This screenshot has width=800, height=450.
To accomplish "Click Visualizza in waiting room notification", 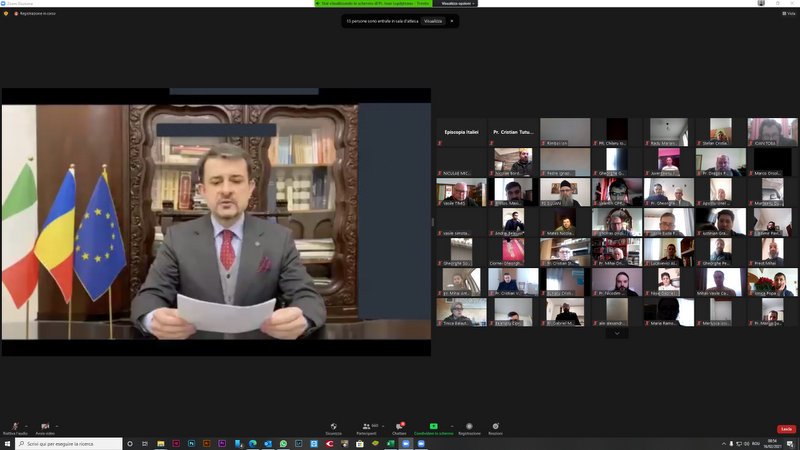I will pos(432,20).
